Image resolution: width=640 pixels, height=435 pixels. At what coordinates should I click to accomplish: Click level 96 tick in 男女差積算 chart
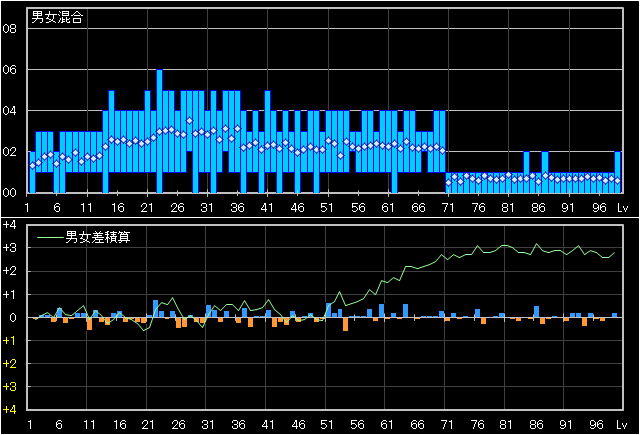pos(596,425)
